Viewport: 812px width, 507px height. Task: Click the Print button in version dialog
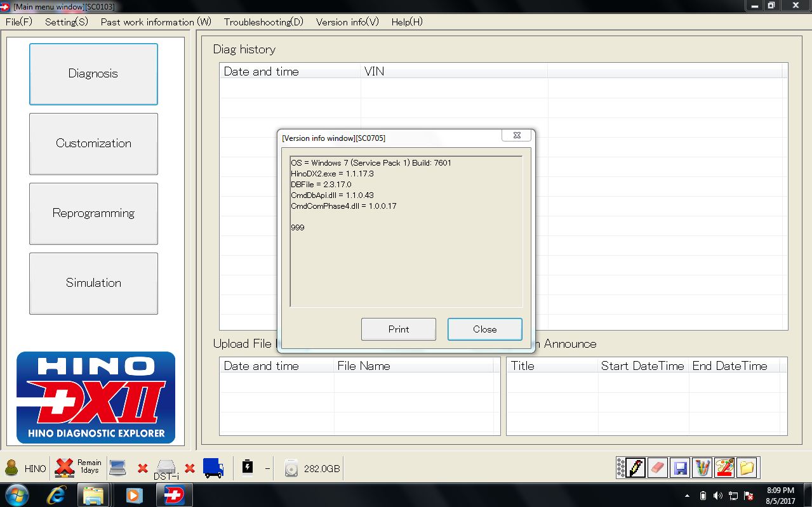[399, 329]
